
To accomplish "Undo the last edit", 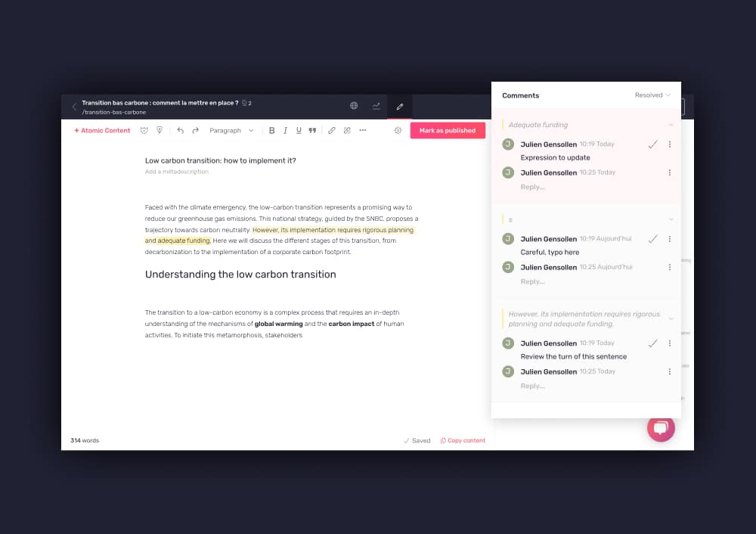I will coord(181,130).
